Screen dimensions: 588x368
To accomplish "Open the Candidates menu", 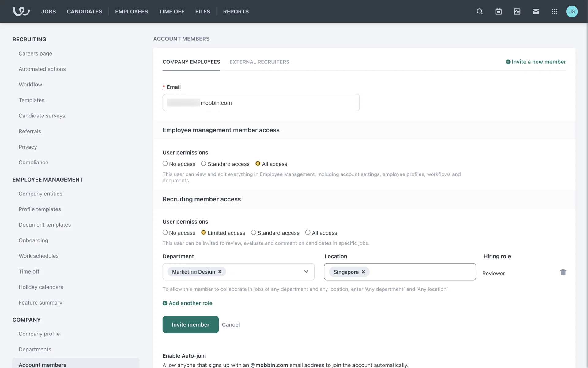I will 85,11.
